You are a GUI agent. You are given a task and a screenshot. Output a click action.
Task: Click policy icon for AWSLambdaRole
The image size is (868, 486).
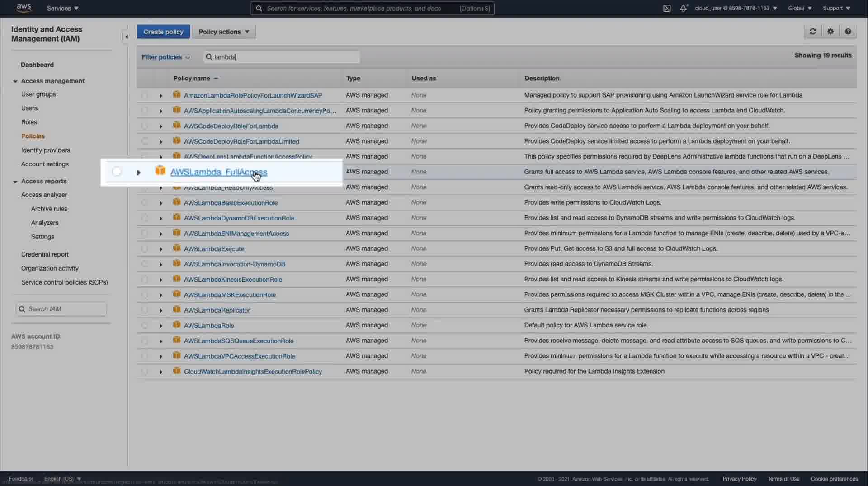coord(177,325)
